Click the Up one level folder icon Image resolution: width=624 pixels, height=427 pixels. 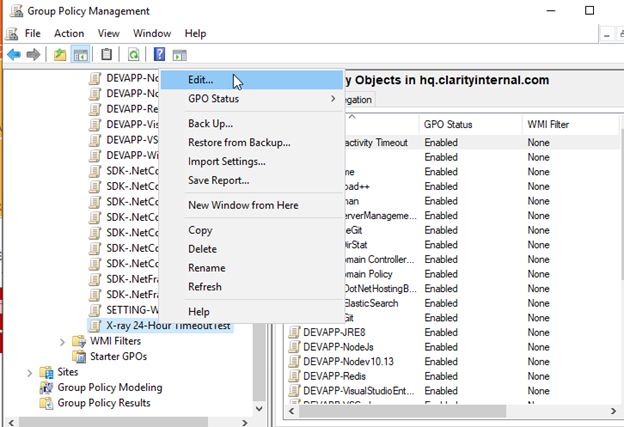tap(60, 55)
